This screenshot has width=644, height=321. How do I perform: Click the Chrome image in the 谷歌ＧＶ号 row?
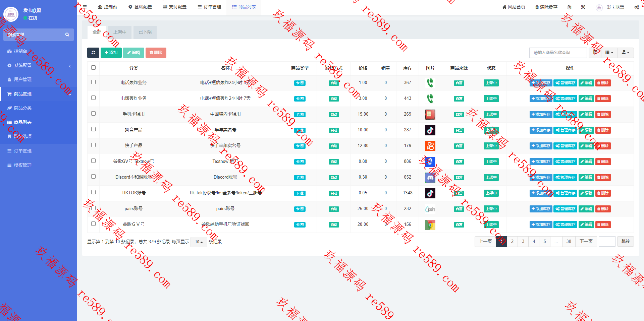(430, 224)
